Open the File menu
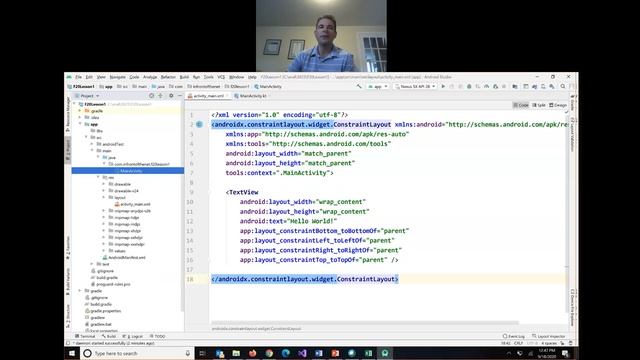Viewport: 640px width, 360px height. tap(78, 77)
